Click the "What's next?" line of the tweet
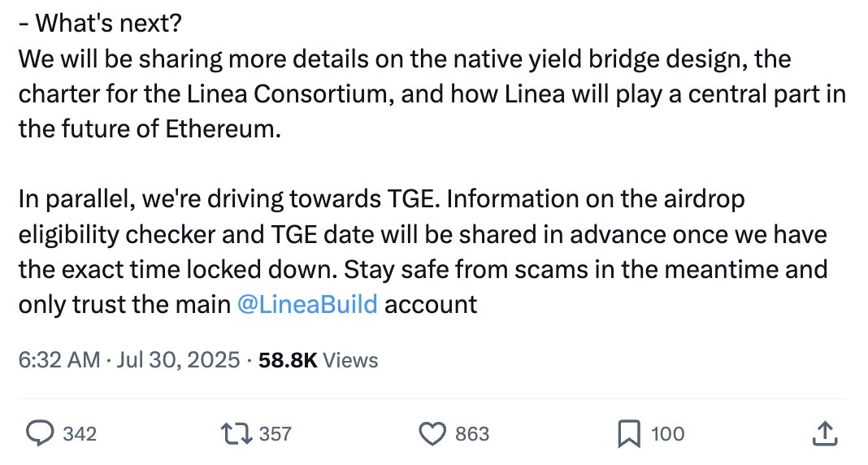Screen dimensions: 868x465 (x=100, y=24)
